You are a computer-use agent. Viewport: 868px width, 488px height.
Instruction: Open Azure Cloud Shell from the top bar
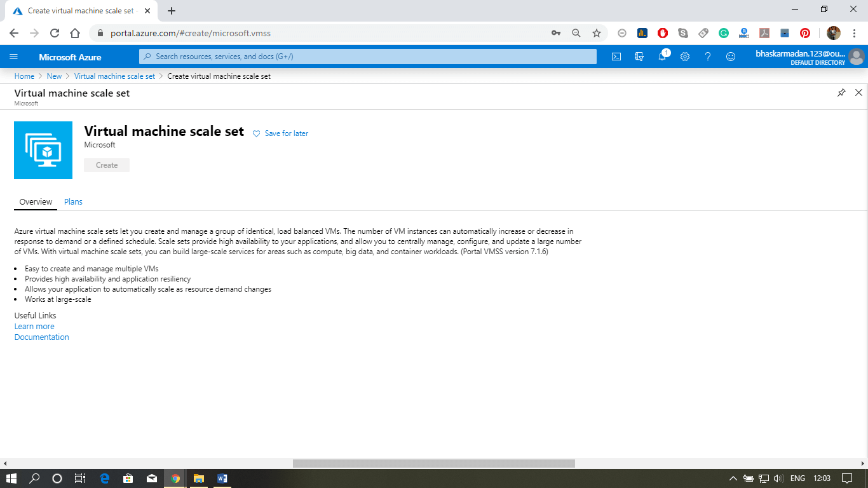[616, 57]
